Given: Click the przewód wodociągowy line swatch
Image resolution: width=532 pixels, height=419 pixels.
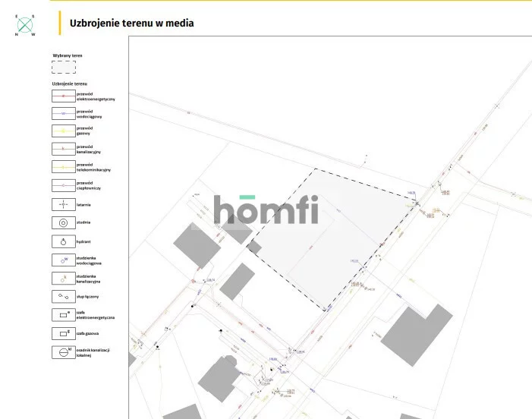Looking at the screenshot, I should [x=63, y=114].
